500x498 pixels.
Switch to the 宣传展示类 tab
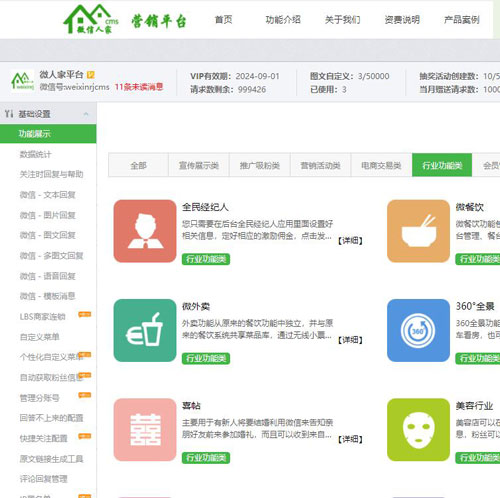(x=199, y=165)
